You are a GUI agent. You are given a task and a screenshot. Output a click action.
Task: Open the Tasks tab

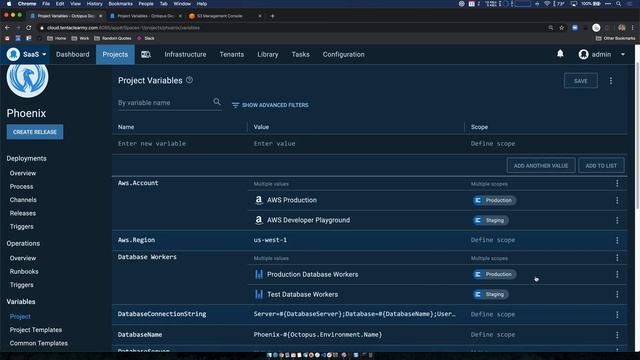tap(300, 54)
